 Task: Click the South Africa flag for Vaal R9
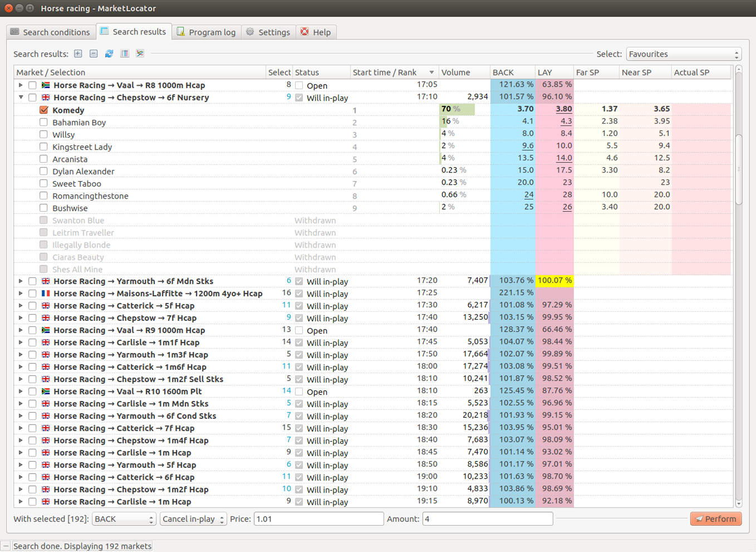coord(46,330)
